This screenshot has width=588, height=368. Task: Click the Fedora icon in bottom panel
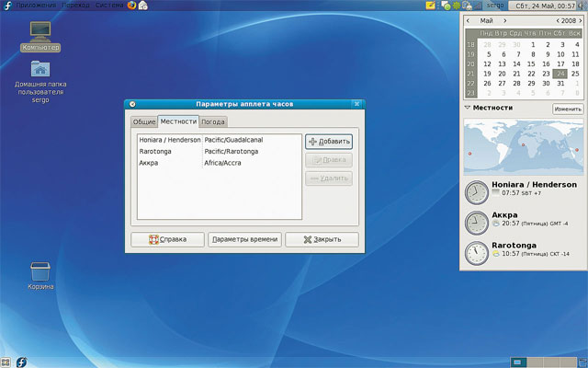pos(21,362)
